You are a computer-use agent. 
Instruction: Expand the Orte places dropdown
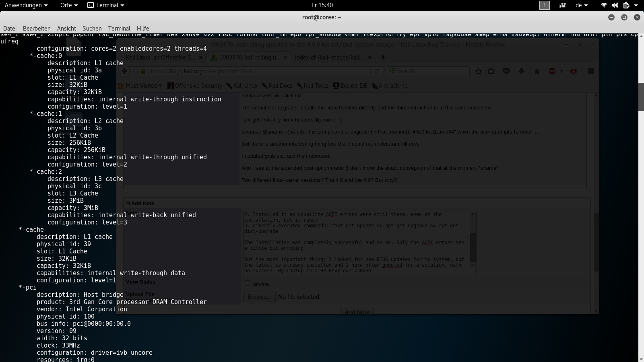coord(68,5)
